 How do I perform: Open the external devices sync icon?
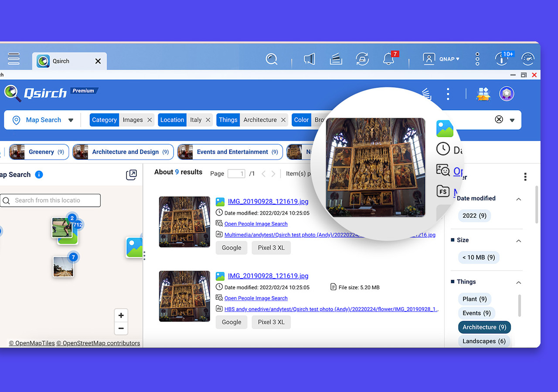pyautogui.click(x=362, y=59)
